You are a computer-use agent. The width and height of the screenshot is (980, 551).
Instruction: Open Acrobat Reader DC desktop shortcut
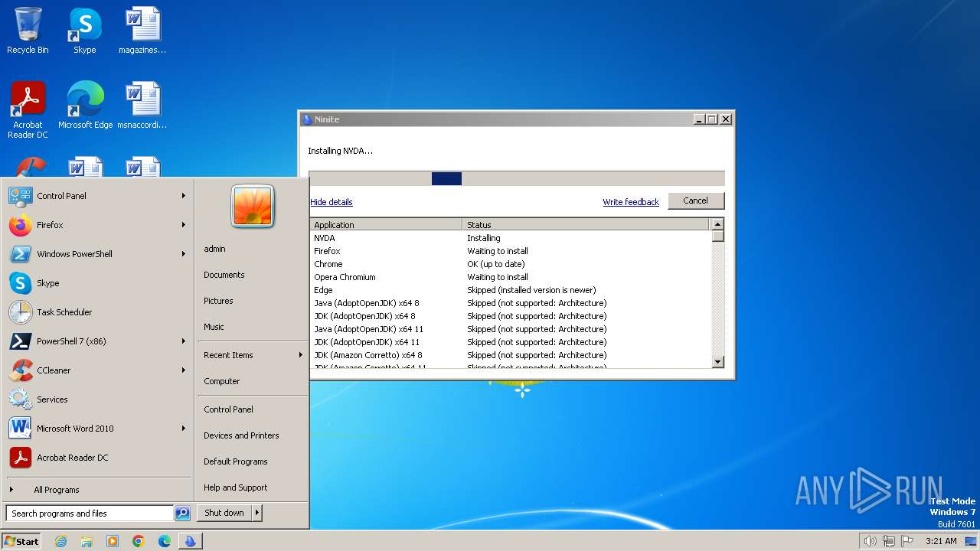point(28,110)
